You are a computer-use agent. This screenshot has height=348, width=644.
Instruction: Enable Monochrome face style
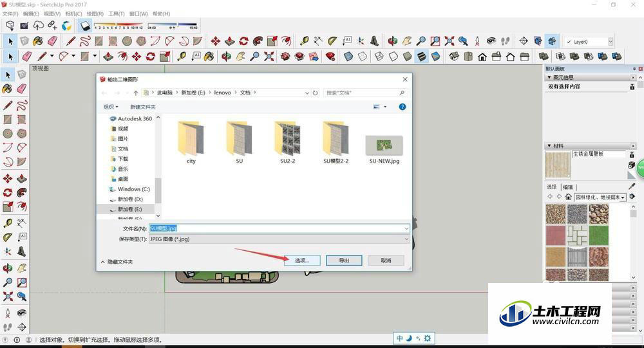pyautogui.click(x=436, y=56)
